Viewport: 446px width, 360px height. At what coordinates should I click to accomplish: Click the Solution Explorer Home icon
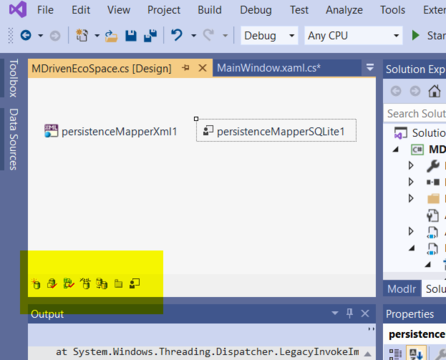434,91
